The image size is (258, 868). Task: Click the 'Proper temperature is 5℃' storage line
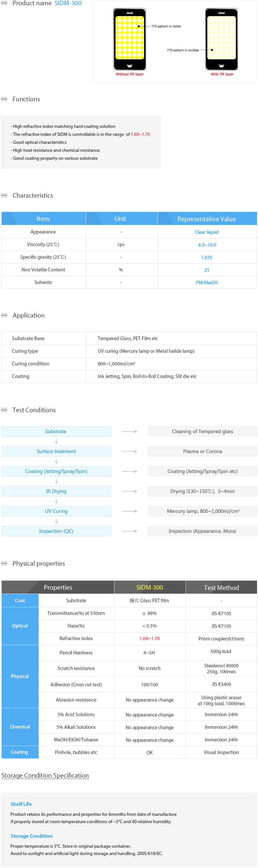click(71, 846)
